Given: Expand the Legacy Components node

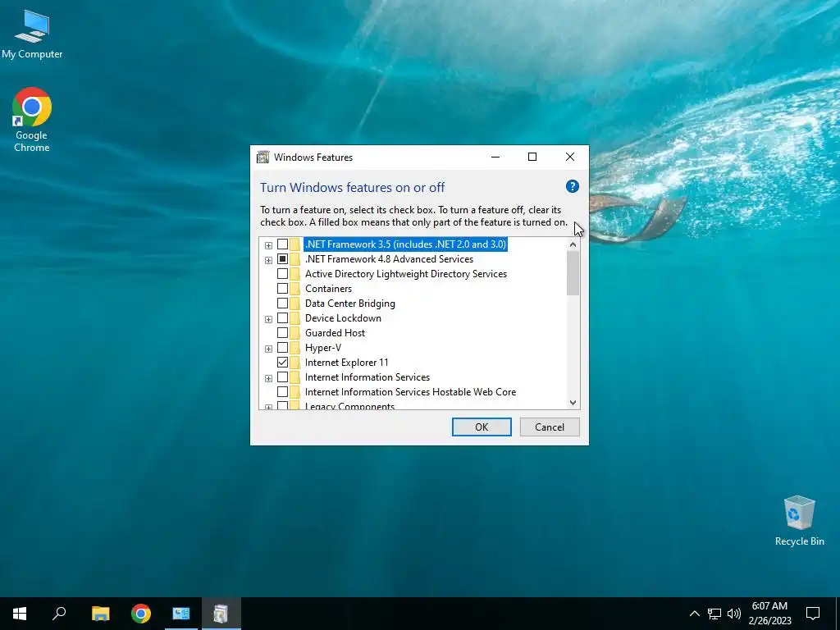Looking at the screenshot, I should (x=268, y=407).
